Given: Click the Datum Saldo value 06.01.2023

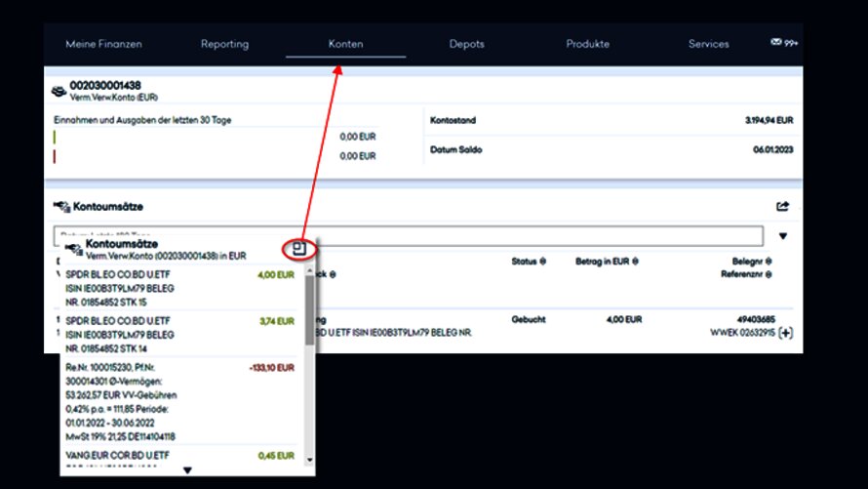Looking at the screenshot, I should (772, 149).
